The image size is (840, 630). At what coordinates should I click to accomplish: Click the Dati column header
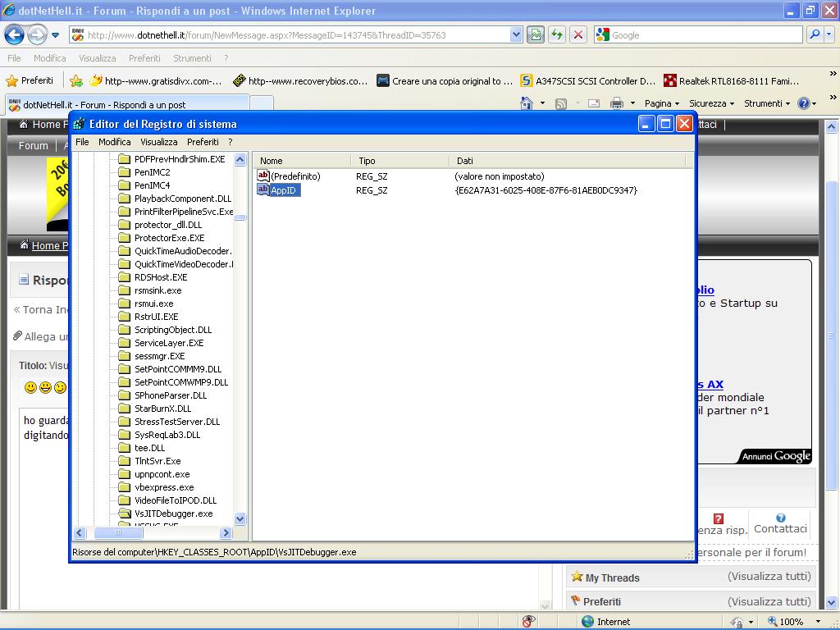(568, 161)
